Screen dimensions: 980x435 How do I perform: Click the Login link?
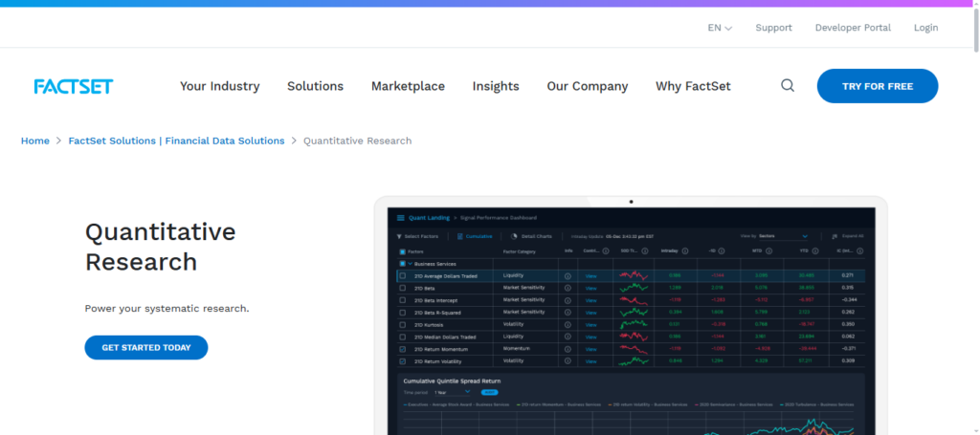[925, 28]
